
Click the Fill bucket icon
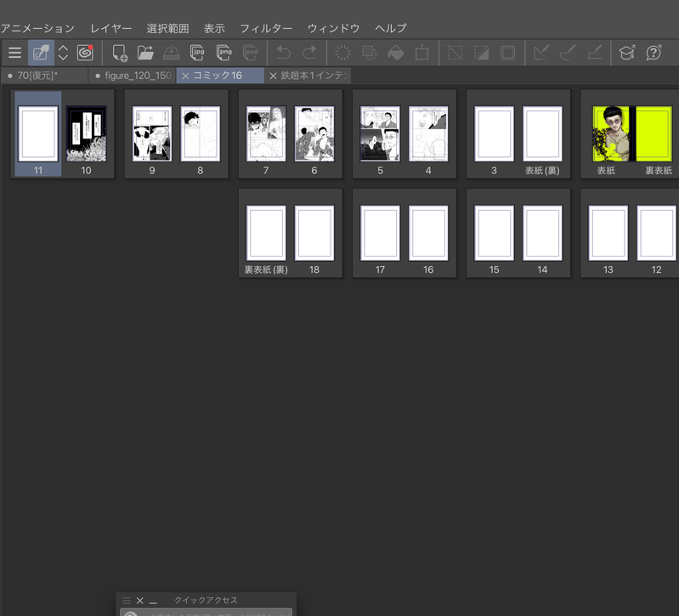point(395,53)
